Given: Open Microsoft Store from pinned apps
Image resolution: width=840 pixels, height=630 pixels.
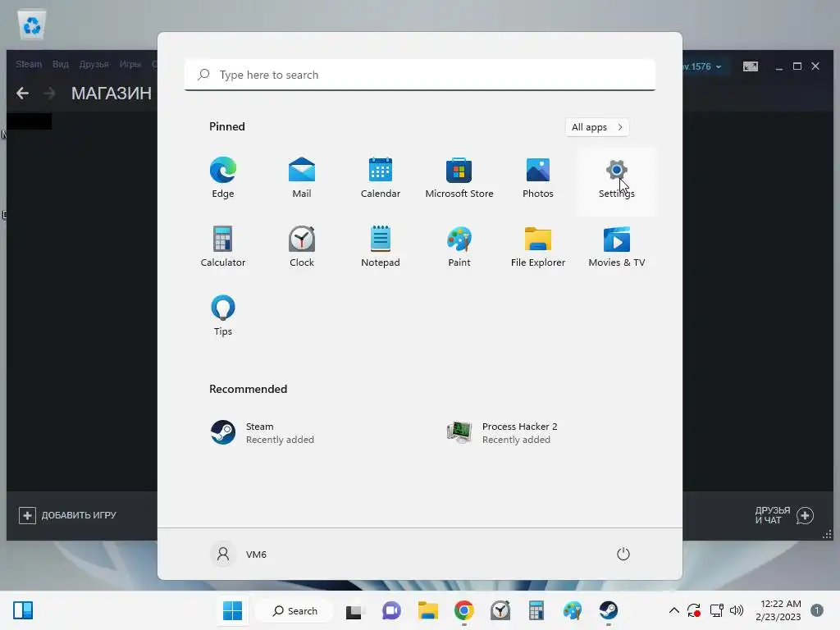Looking at the screenshot, I should (x=459, y=178).
